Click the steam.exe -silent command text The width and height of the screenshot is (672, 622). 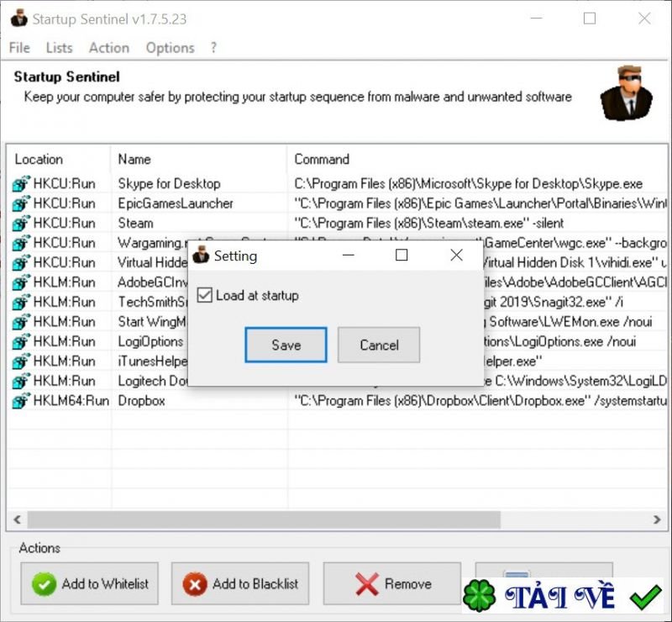429,223
